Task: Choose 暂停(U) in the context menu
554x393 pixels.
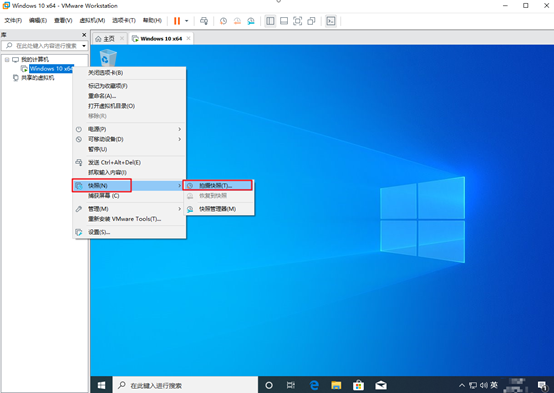Action: click(129, 149)
